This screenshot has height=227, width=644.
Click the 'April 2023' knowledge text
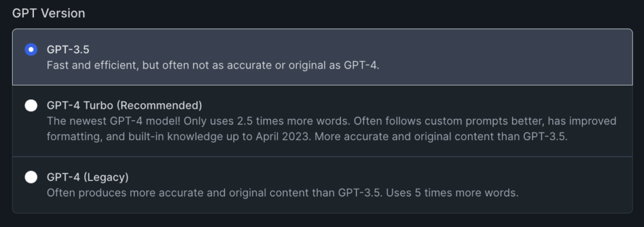(282, 136)
